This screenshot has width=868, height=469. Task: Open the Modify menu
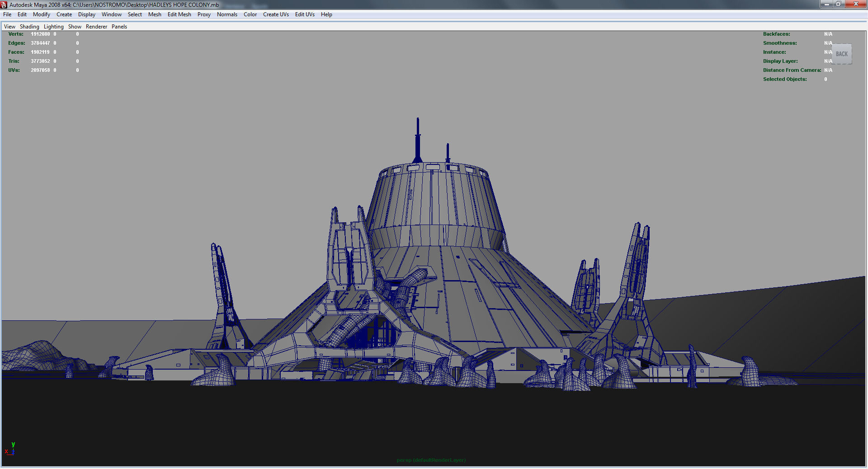pos(42,14)
